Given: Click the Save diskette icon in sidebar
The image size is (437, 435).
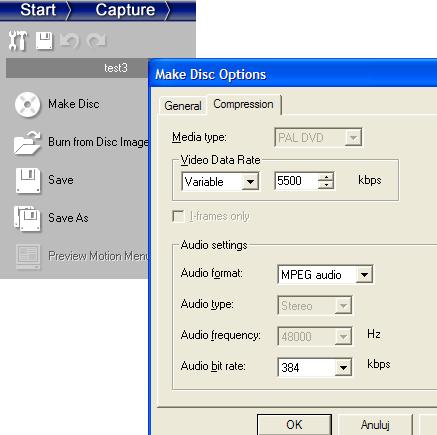Looking at the screenshot, I should pos(28,180).
